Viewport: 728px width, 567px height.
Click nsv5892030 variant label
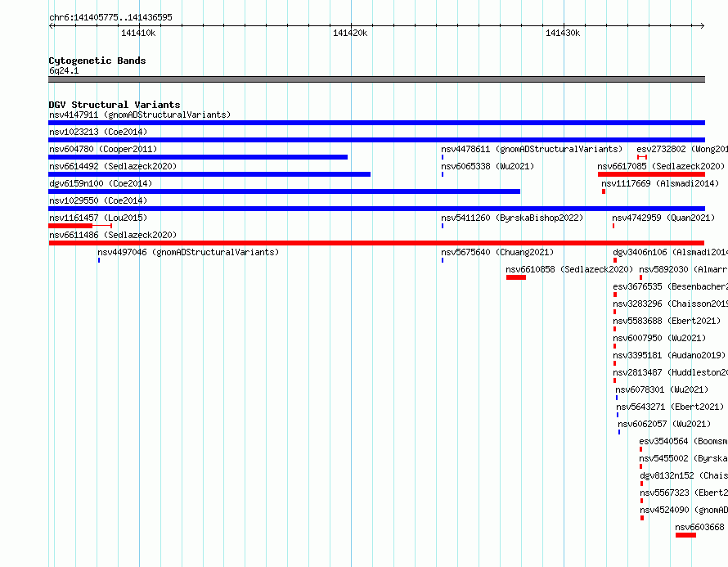click(683, 269)
